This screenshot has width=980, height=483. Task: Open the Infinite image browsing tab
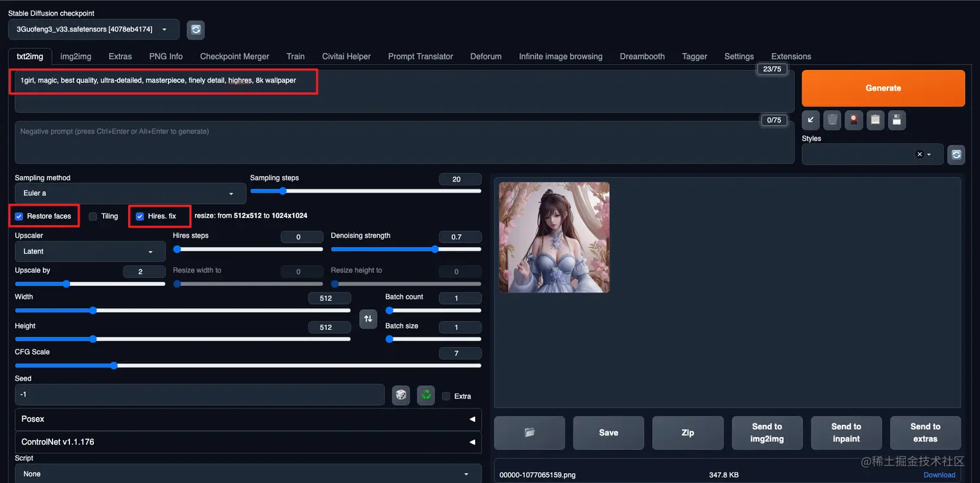coord(561,56)
